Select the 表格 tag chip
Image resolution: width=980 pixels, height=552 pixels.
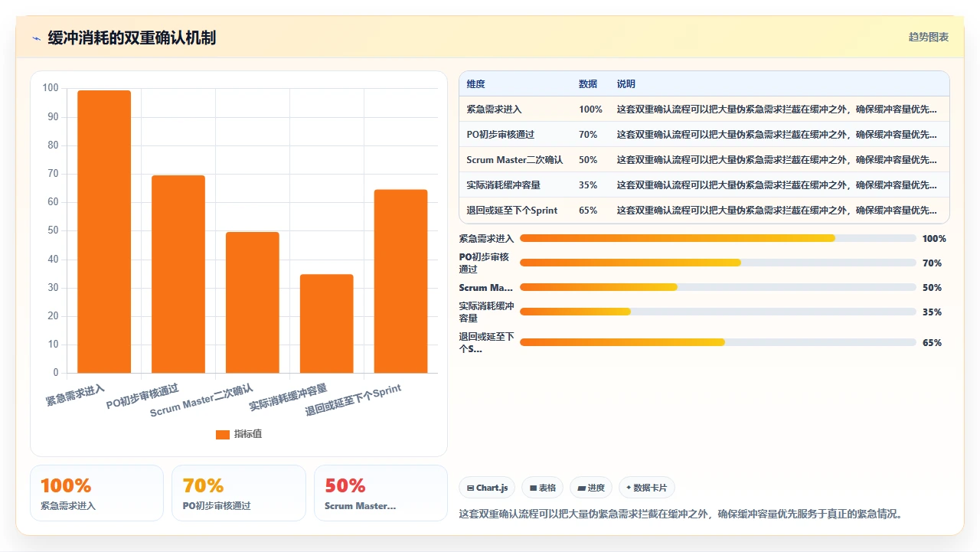tap(543, 488)
